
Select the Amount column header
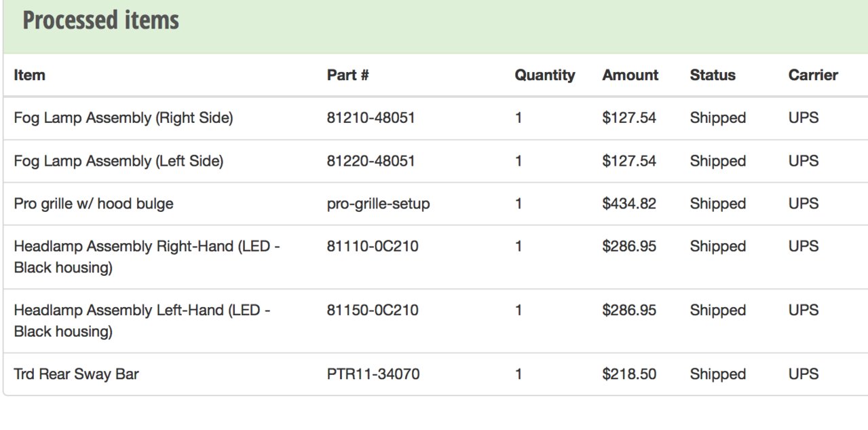pos(630,75)
